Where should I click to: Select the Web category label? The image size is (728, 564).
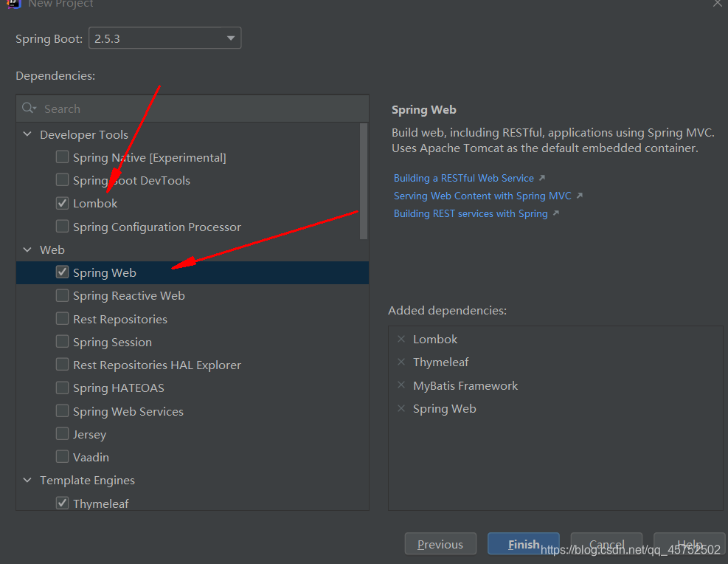(52, 250)
